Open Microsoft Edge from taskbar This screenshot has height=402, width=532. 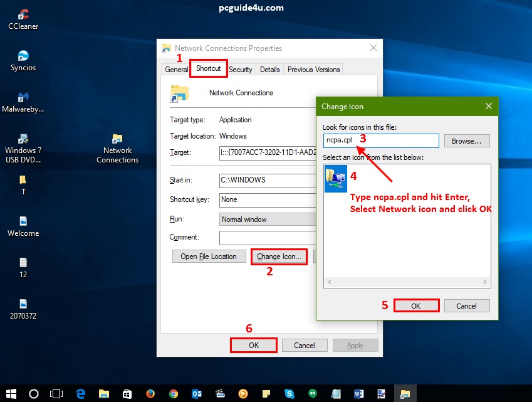80,394
